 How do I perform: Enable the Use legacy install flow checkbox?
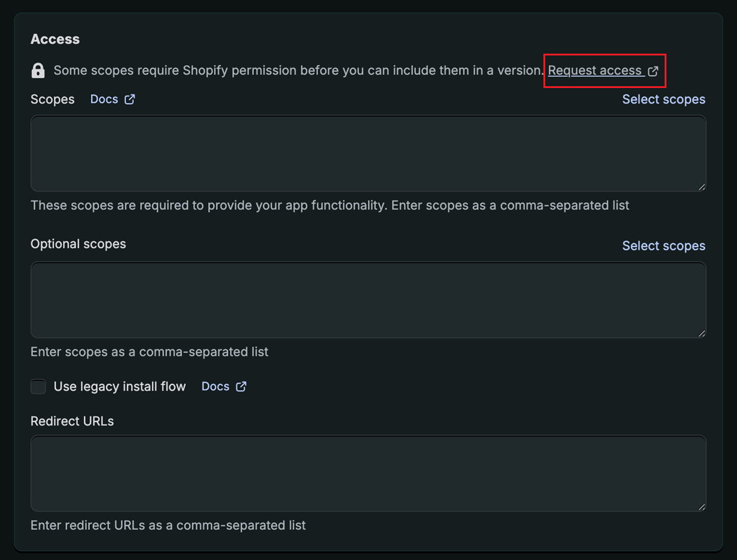click(39, 386)
